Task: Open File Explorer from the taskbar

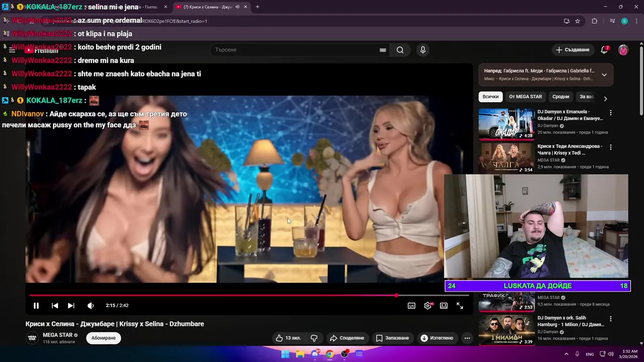Action: click(300, 354)
